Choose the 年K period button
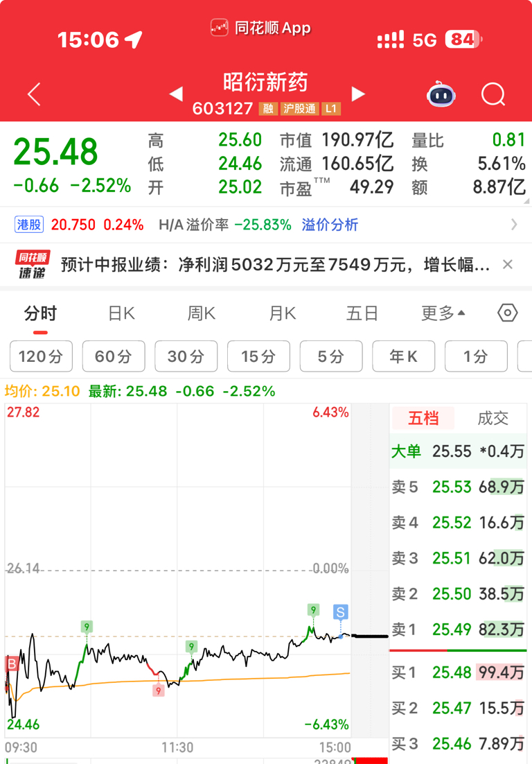Screen dimensions: 532x764 [403, 356]
